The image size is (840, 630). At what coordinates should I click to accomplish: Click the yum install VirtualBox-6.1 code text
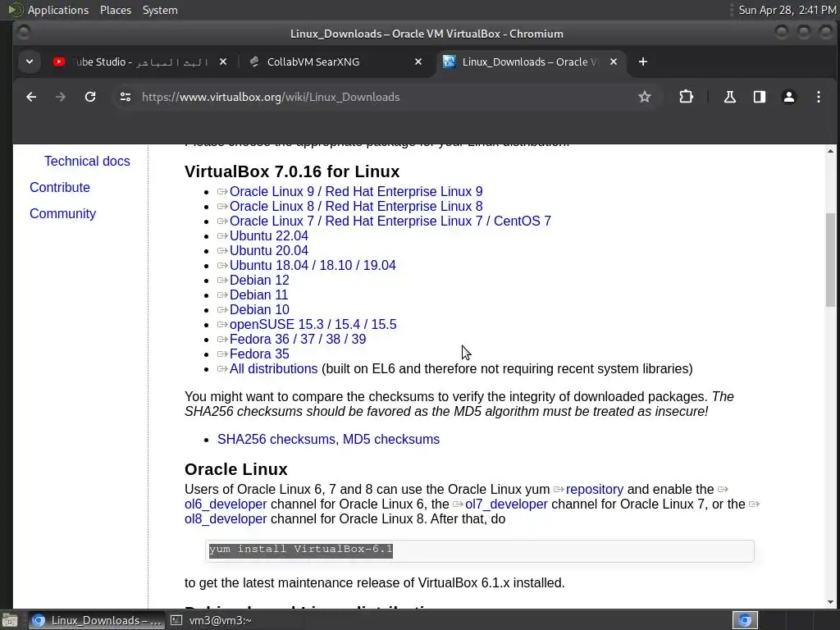pos(300,550)
